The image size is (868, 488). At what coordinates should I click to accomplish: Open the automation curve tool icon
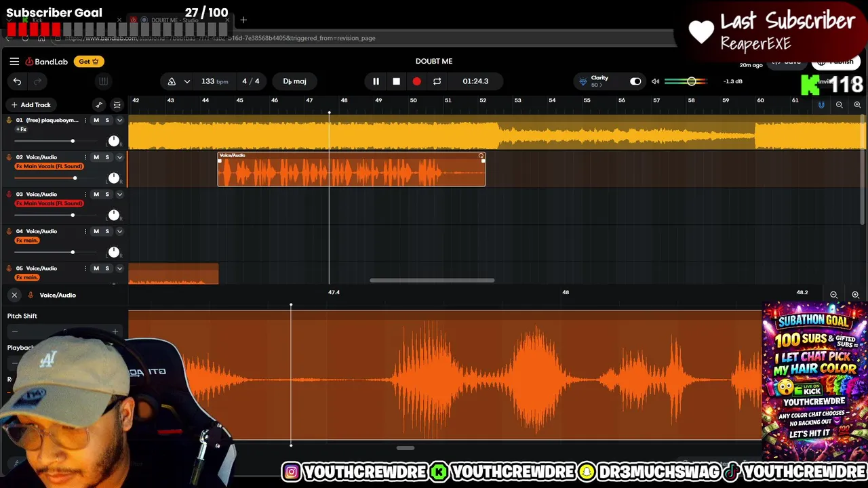click(99, 105)
